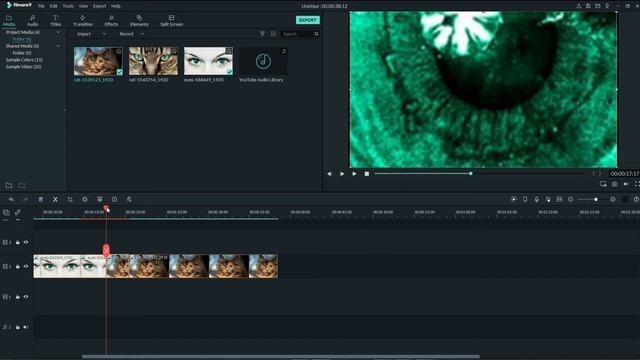This screenshot has height=360, width=640.
Task: Add new folder in media panel
Action: [x=9, y=185]
